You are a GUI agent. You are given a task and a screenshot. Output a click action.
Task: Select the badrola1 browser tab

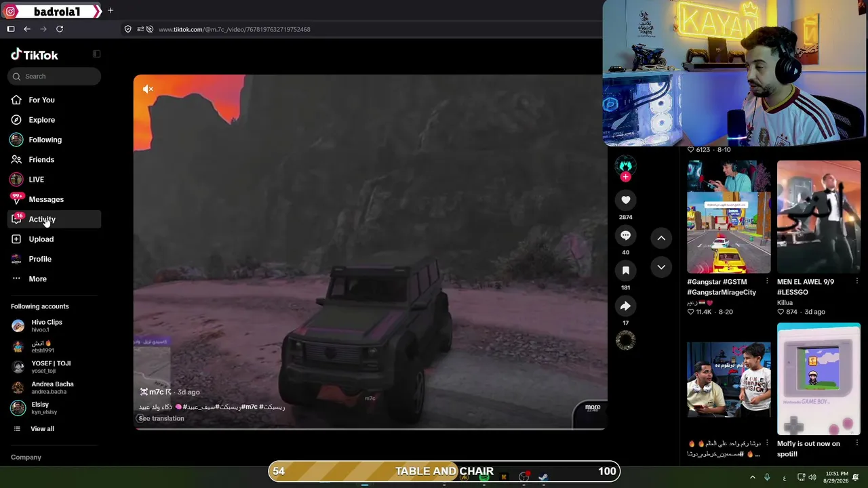pyautogui.click(x=52, y=11)
